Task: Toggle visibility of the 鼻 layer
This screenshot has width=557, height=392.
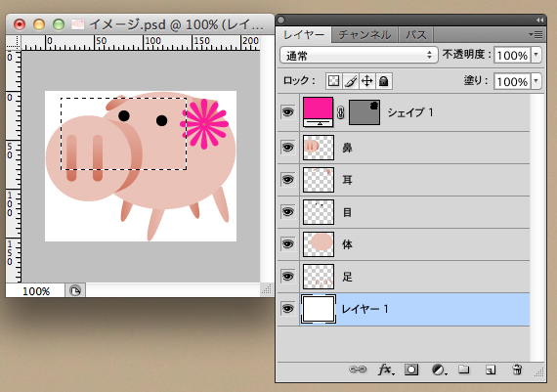Action: coord(287,148)
